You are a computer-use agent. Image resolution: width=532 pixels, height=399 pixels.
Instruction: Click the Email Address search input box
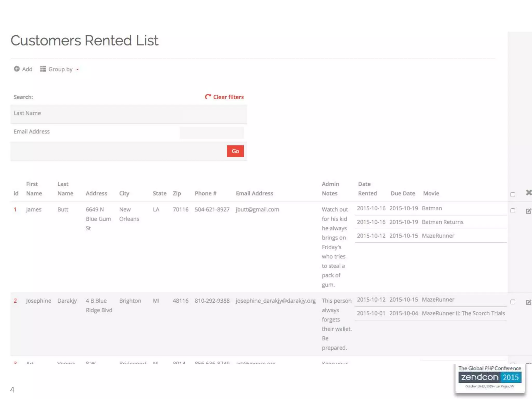click(x=211, y=132)
